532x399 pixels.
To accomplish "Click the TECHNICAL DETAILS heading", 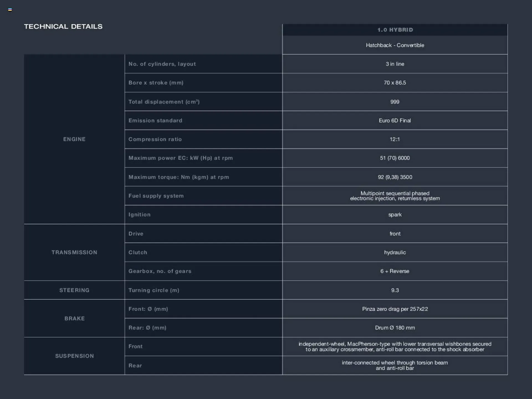I will pos(63,27).
